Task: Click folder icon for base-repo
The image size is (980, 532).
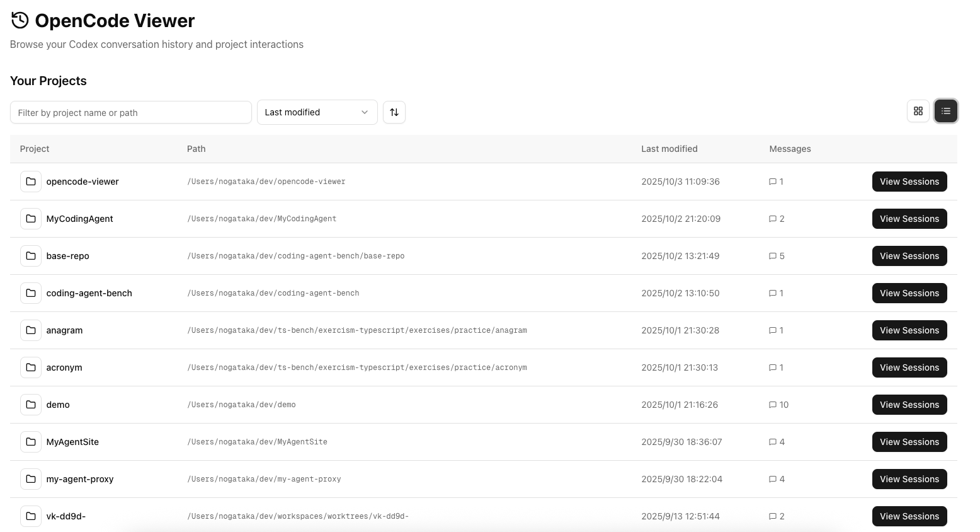Action: pyautogui.click(x=31, y=256)
